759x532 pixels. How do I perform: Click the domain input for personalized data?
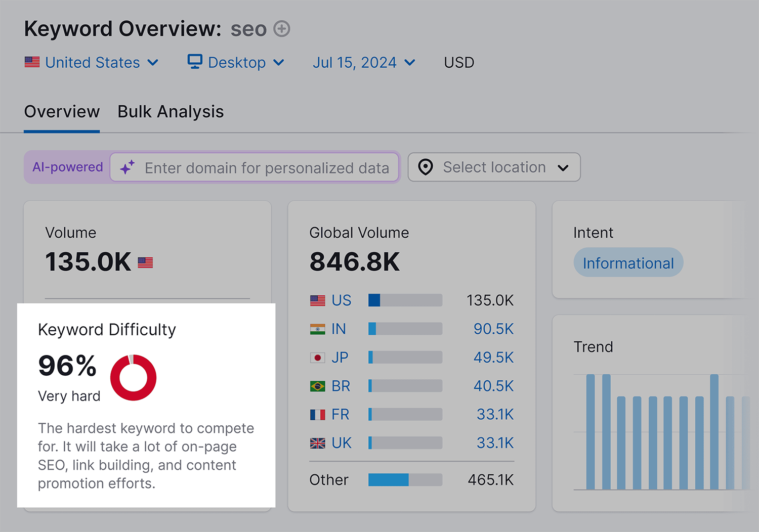tap(255, 167)
